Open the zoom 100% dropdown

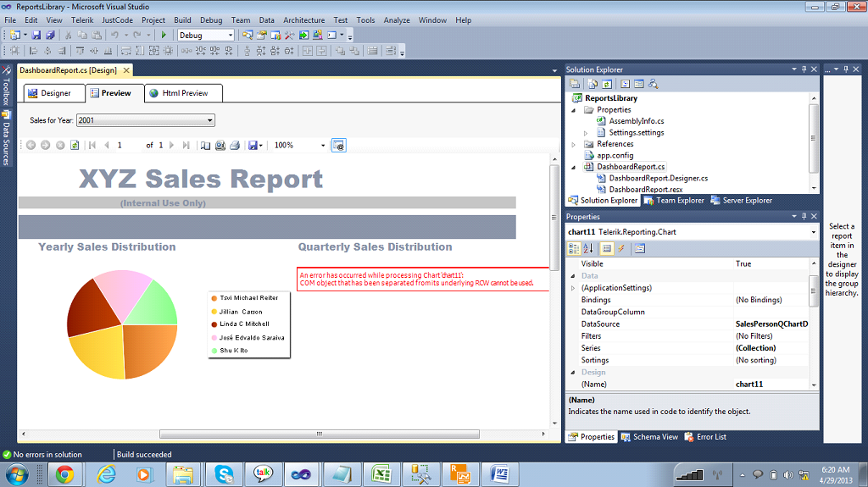(323, 145)
